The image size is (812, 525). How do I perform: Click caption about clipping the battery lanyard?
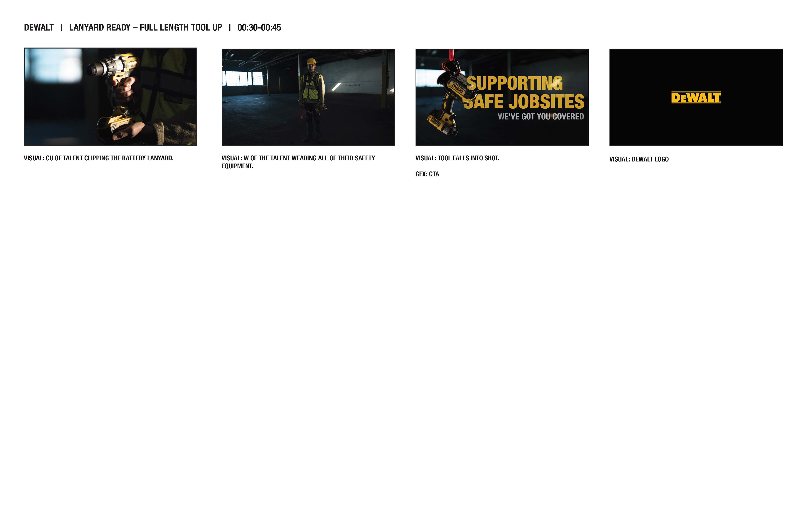coord(99,158)
